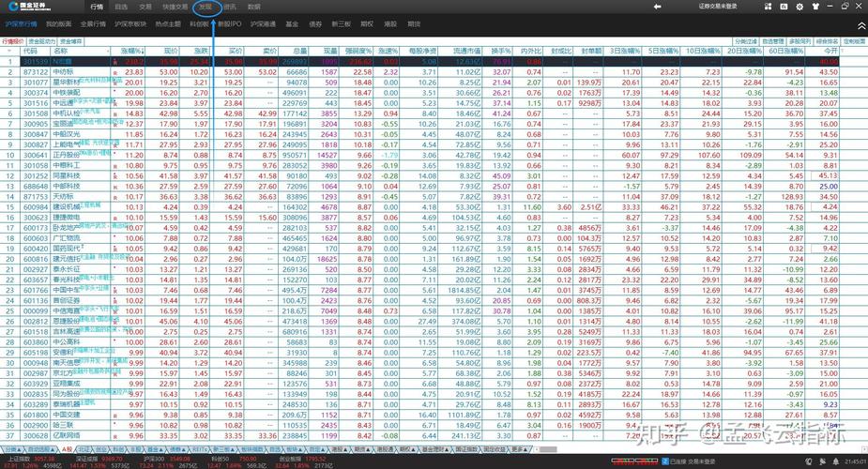Open the 行情 top menu
The image size is (868, 469).
pos(97,7)
